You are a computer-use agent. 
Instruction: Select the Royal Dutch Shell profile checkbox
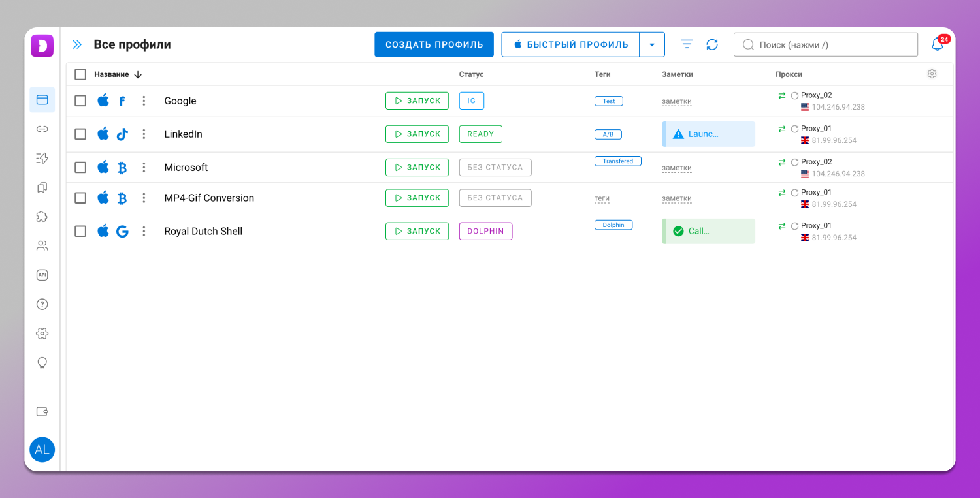[x=80, y=231]
